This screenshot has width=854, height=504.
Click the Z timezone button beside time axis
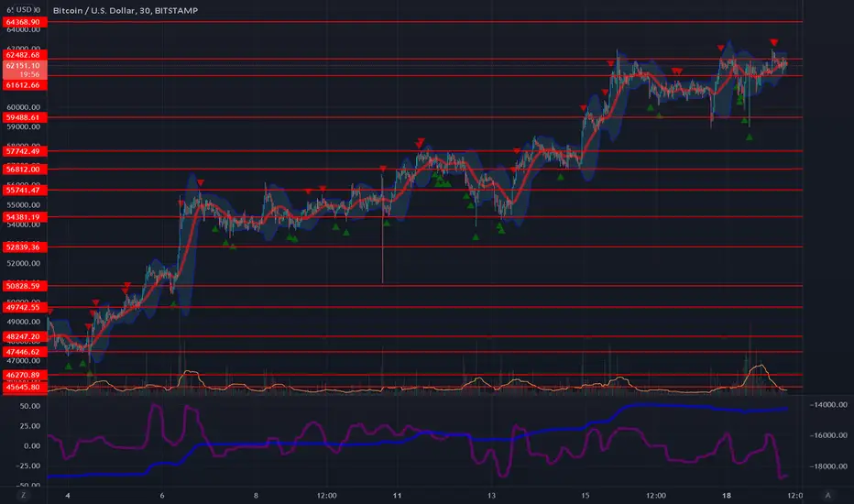pos(23,495)
